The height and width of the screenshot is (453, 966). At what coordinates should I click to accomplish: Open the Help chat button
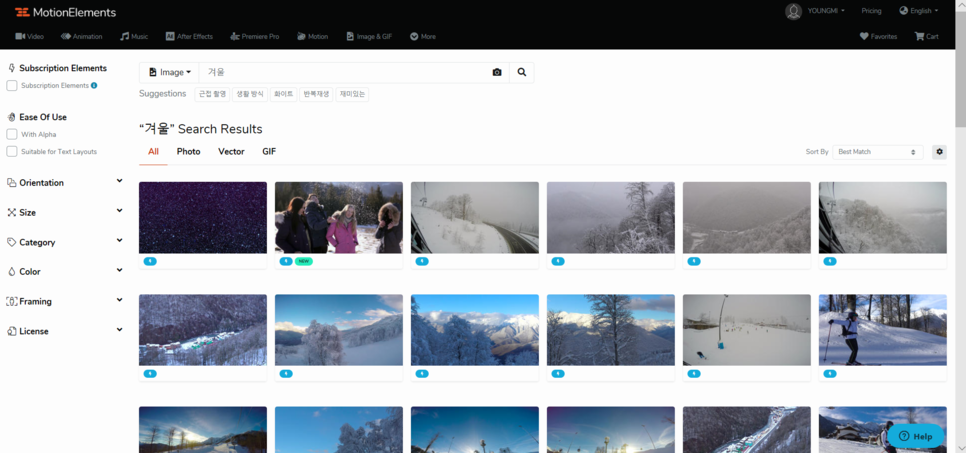tap(915, 436)
